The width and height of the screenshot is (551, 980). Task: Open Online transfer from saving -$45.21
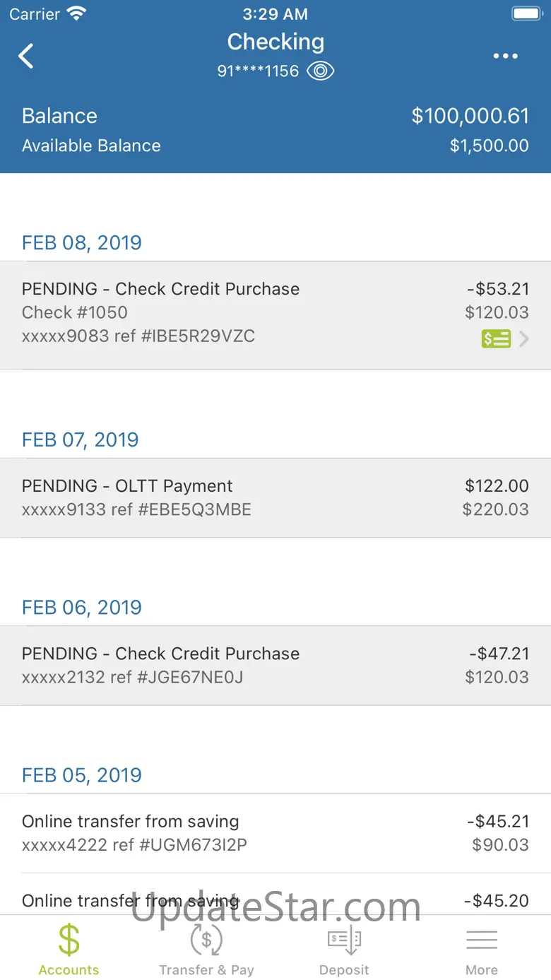coord(275,832)
